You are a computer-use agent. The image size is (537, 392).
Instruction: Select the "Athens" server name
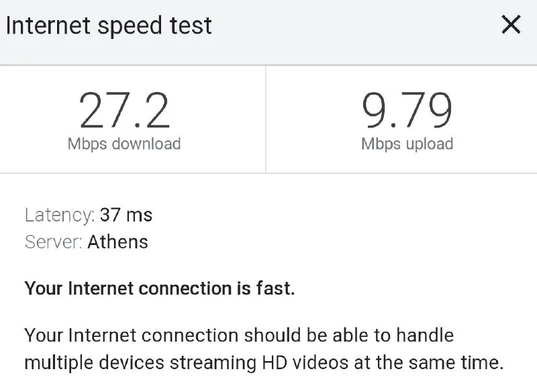117,242
